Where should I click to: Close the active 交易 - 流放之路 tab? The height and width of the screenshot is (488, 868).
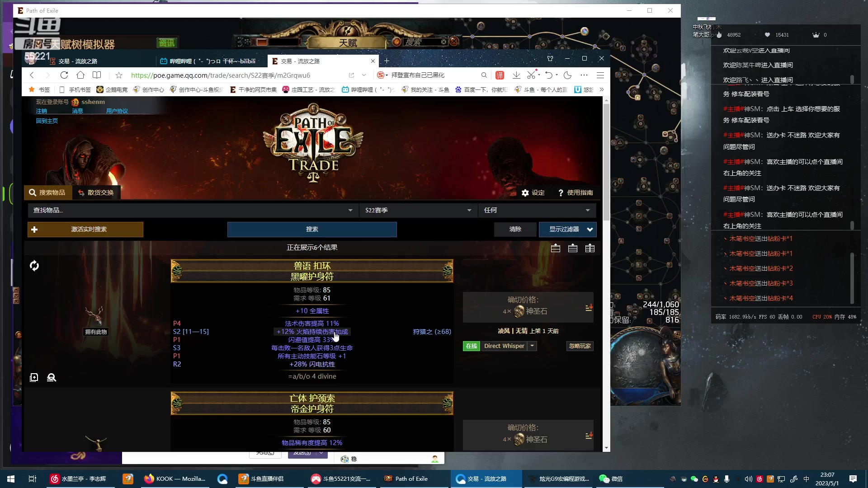pyautogui.click(x=373, y=61)
